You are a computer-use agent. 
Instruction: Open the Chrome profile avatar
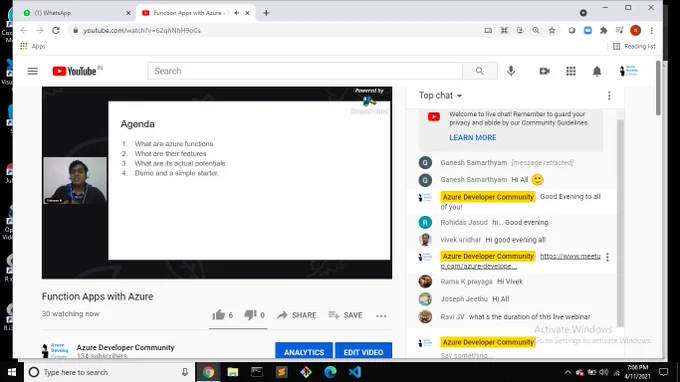click(635, 30)
